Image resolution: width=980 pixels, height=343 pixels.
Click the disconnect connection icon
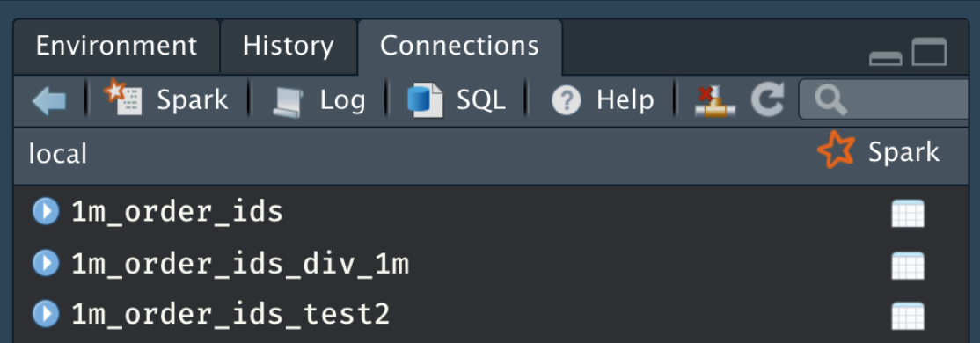point(715,100)
